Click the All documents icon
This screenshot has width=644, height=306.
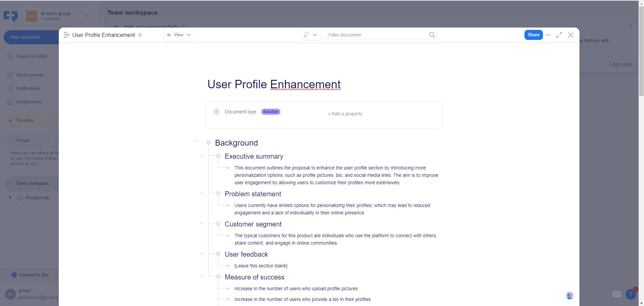pyautogui.click(x=10, y=75)
